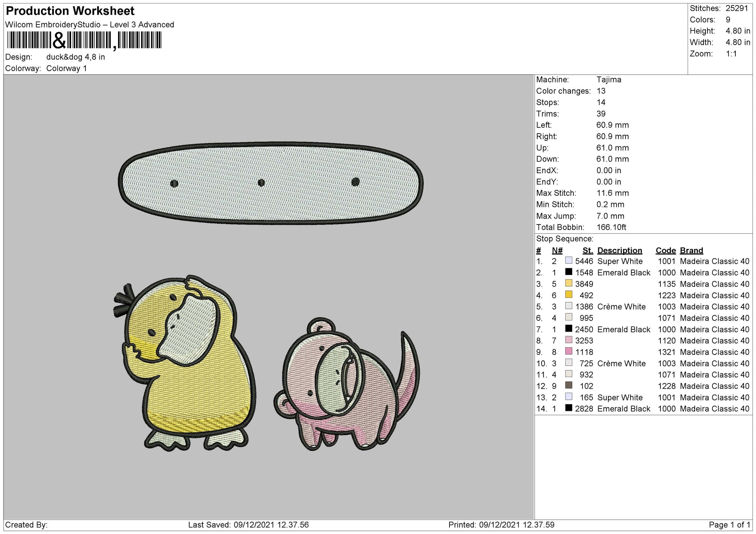
Task: Click the N# column header
Action: (x=557, y=250)
